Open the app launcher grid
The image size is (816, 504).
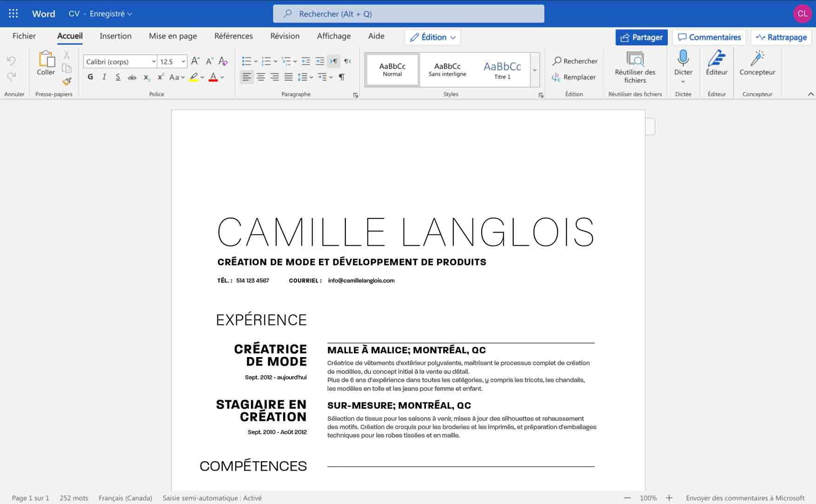[13, 13]
